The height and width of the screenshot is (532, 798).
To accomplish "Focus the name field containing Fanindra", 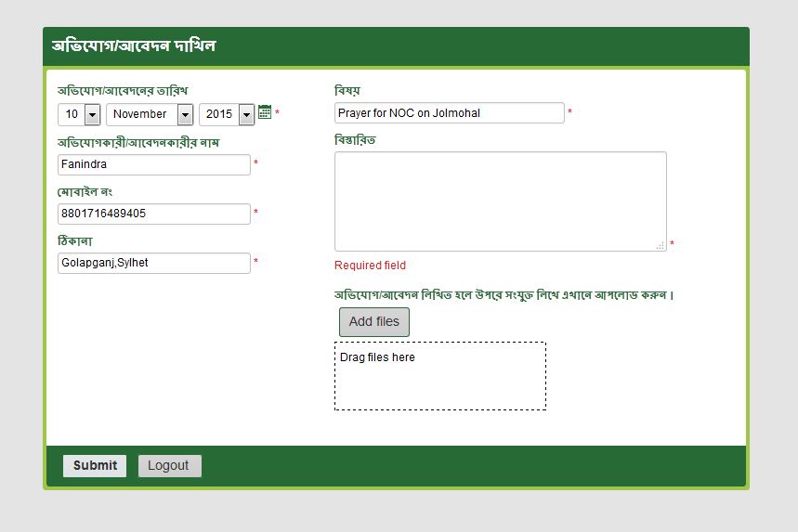I will (x=153, y=164).
